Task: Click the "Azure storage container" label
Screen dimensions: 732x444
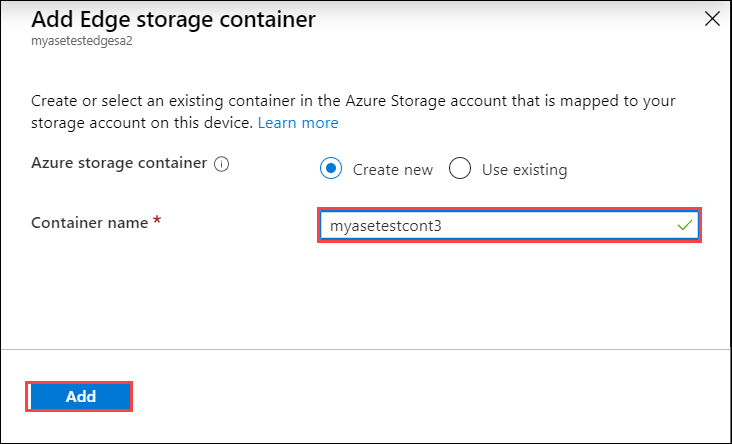Action: tap(119, 163)
